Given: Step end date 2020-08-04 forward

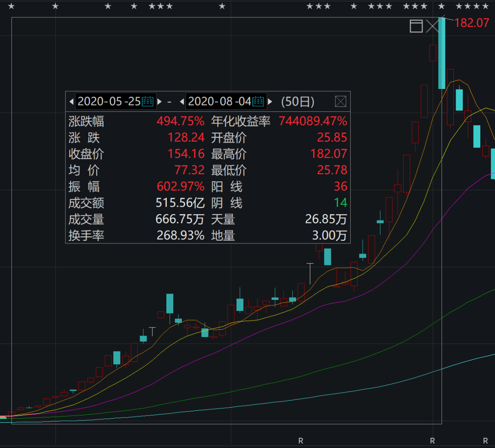Looking at the screenshot, I should click(x=270, y=101).
